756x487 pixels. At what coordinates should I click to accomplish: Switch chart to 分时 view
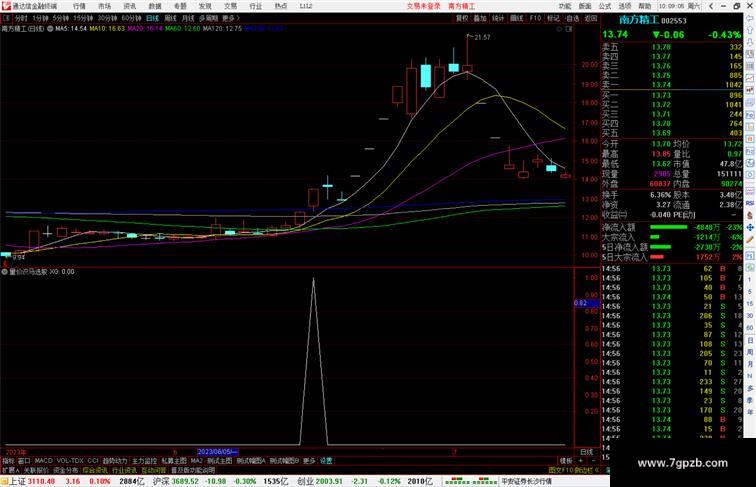(x=21, y=18)
